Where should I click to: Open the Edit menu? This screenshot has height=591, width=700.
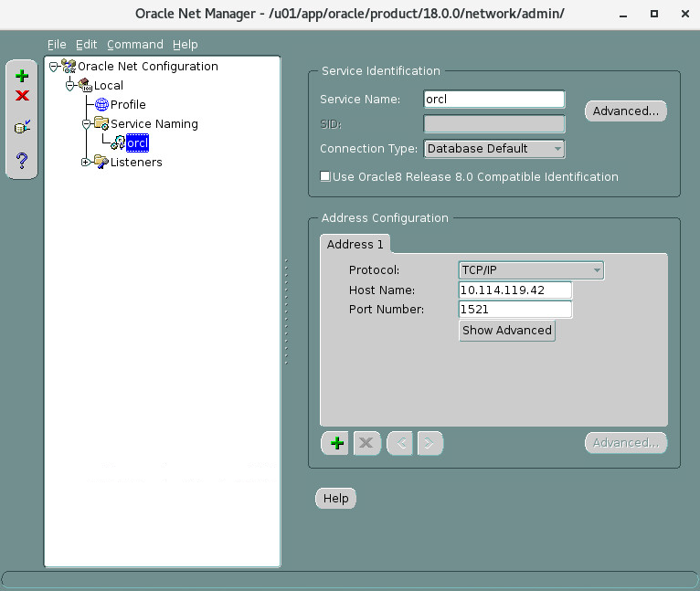[86, 45]
